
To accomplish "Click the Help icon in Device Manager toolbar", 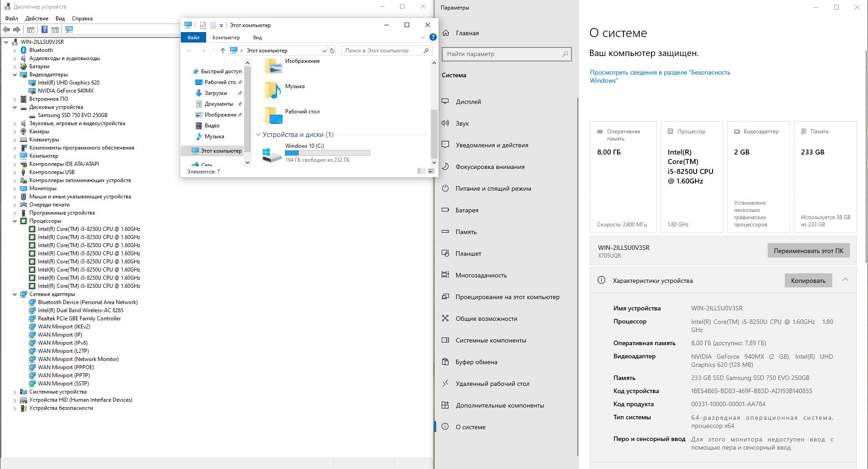I will [x=44, y=30].
